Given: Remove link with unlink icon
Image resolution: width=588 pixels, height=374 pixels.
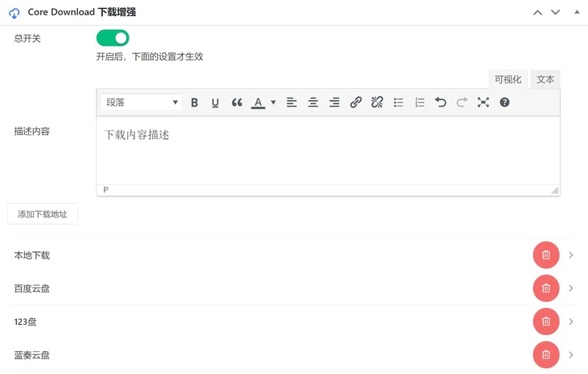Looking at the screenshot, I should (x=377, y=102).
